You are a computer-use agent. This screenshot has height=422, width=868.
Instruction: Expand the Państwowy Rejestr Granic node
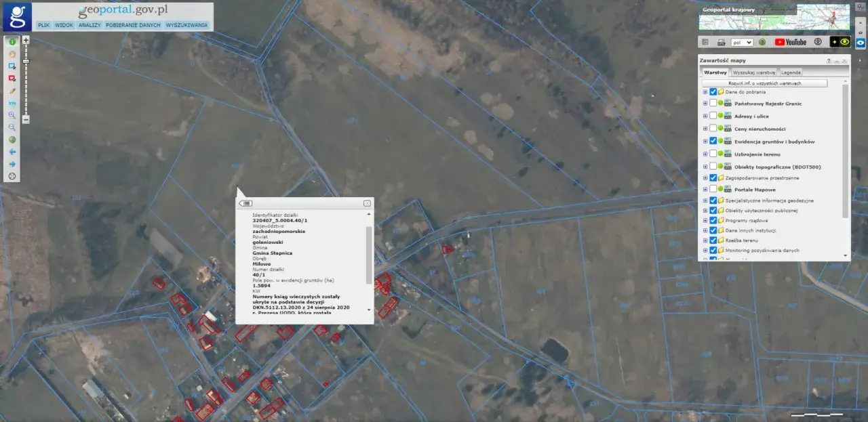[x=705, y=104]
